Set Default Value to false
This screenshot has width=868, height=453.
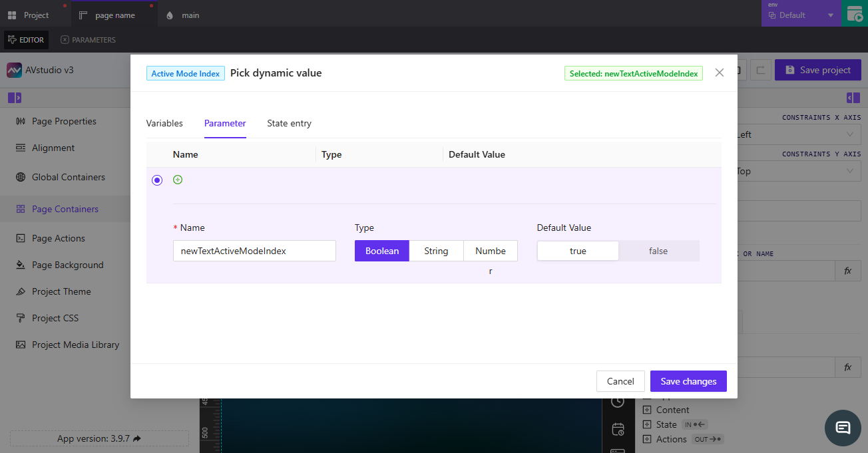(658, 251)
